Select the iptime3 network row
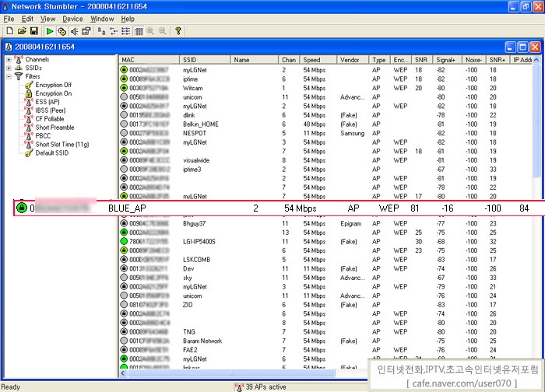Screen dimensions: 545x392 click(x=325, y=169)
